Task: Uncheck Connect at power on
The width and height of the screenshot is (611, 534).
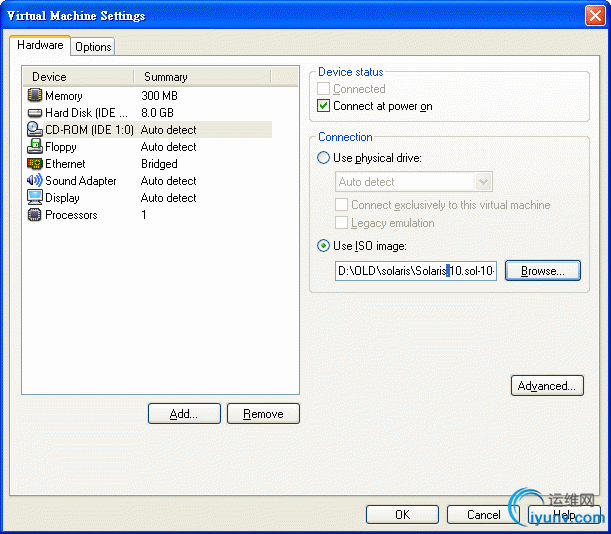Action: pos(323,106)
